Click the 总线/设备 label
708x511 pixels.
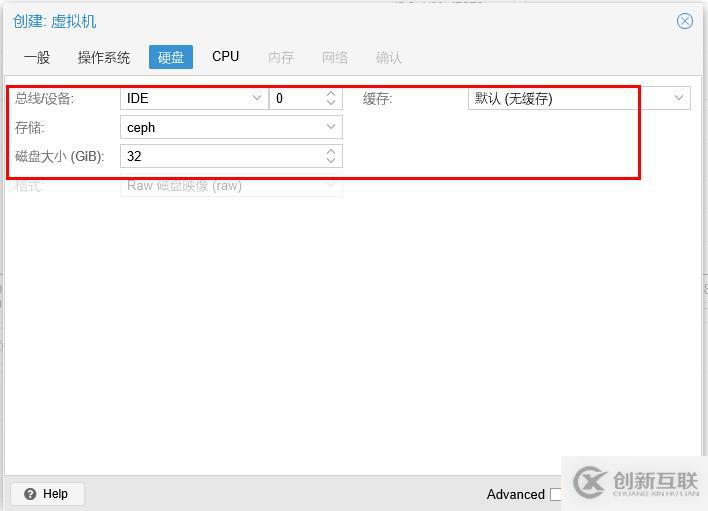tap(44, 98)
